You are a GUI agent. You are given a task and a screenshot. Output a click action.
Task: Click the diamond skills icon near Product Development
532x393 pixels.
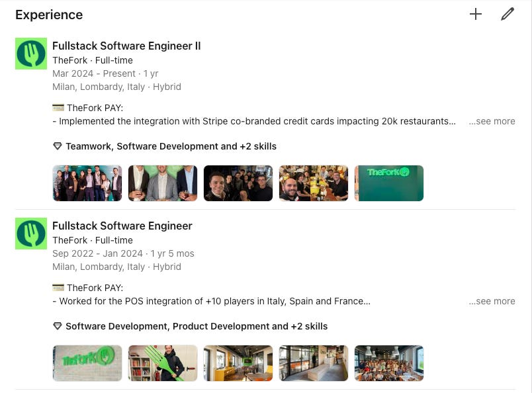(58, 326)
